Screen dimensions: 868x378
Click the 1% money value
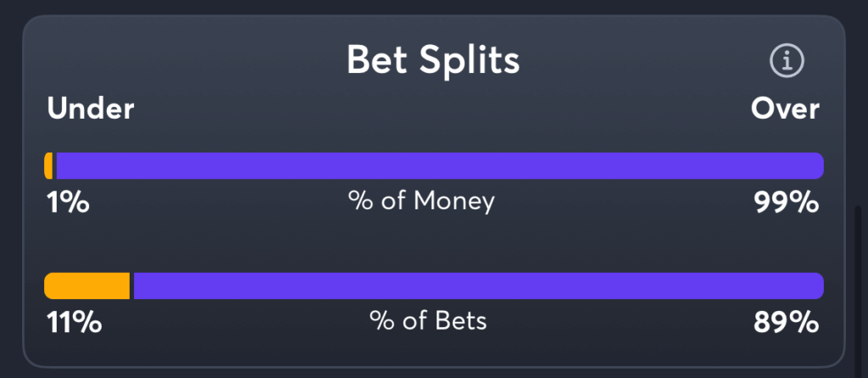[x=68, y=203]
